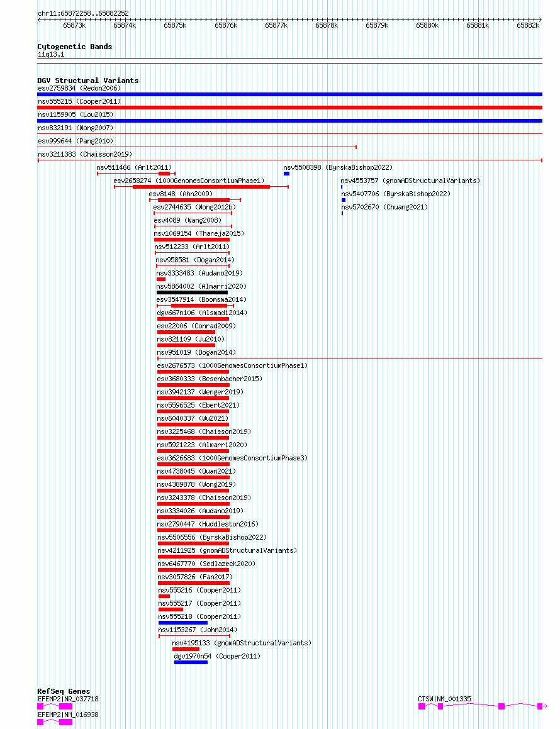Click the blue bar of nsv555218 (Cooper2011)

coord(183,623)
